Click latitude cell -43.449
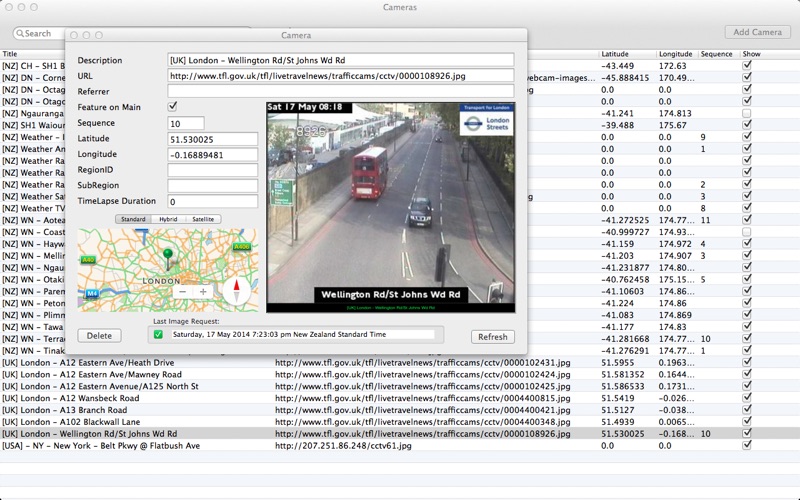Image resolution: width=800 pixels, height=500 pixels. (x=617, y=66)
